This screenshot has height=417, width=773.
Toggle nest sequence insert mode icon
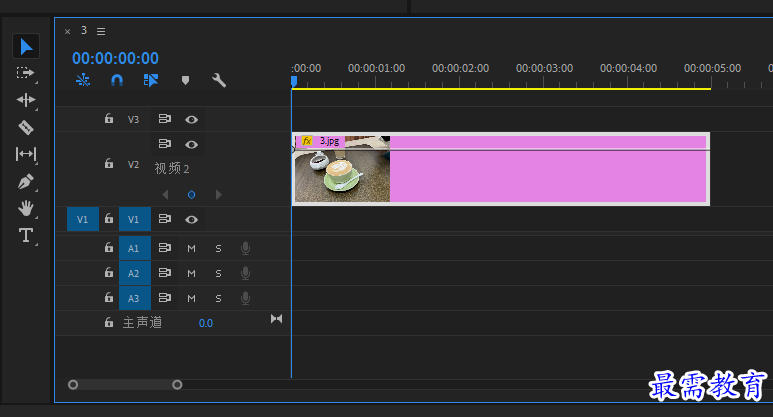point(83,80)
